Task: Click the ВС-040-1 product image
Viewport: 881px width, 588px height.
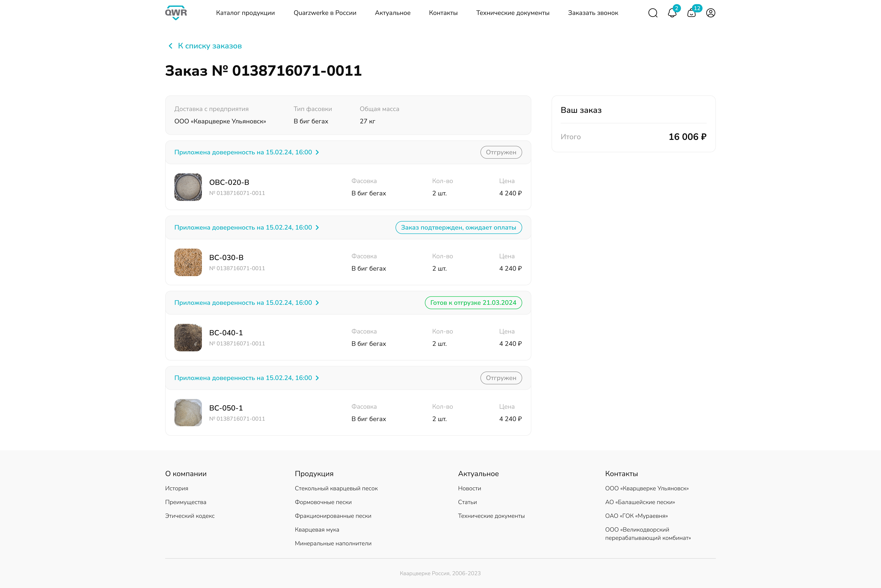Action: click(x=188, y=337)
